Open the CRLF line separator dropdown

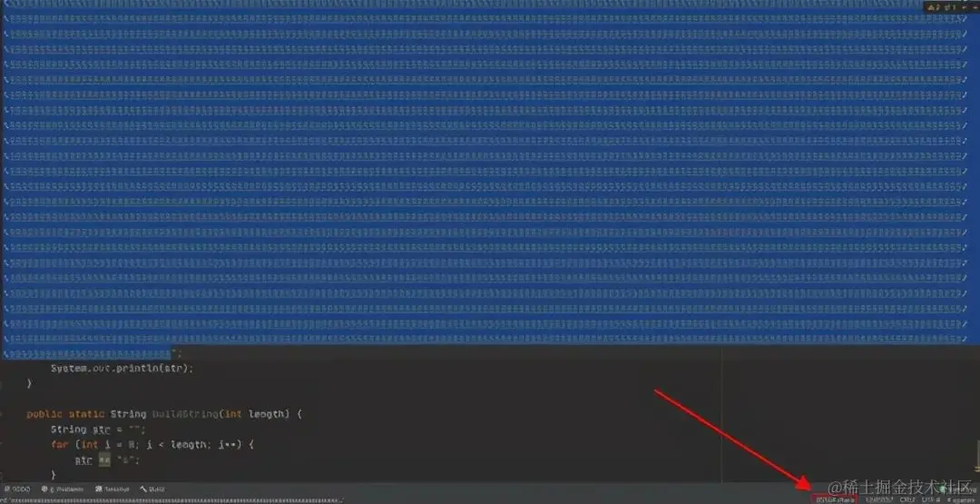point(907,499)
